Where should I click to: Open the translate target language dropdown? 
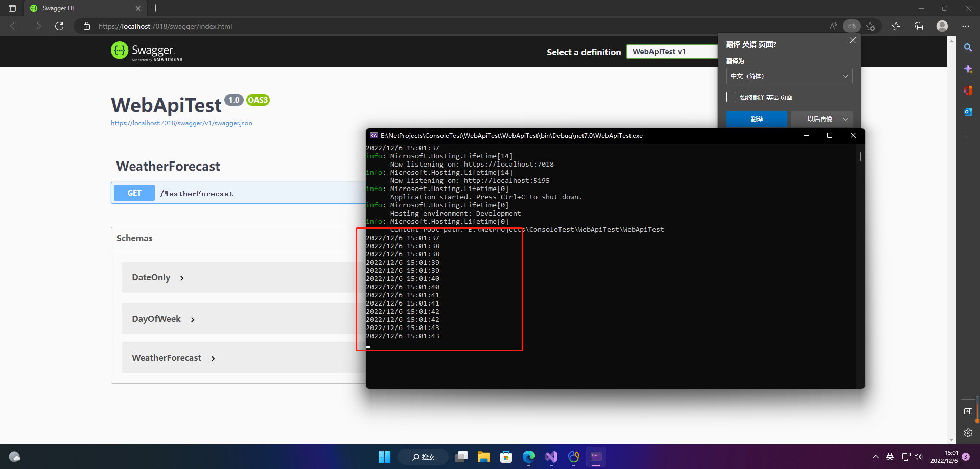[789, 76]
